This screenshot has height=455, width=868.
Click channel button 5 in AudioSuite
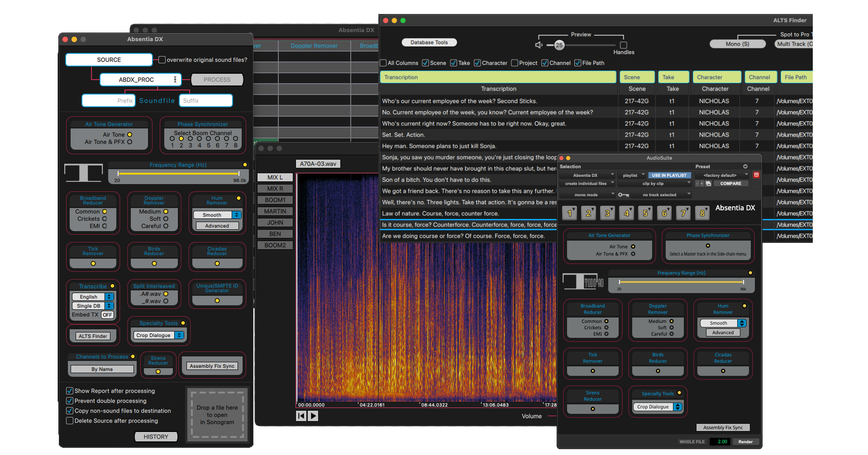645,213
